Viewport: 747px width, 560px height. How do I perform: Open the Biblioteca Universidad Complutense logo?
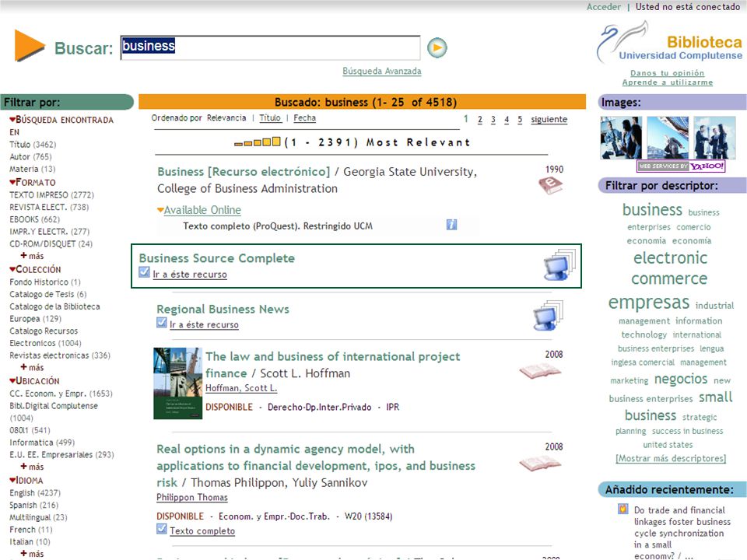point(669,42)
